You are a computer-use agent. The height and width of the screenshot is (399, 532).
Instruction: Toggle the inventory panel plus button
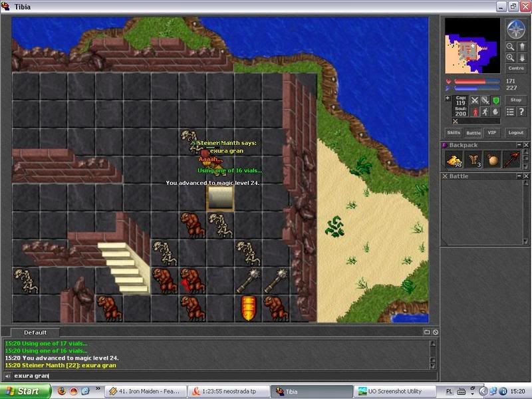[448, 98]
